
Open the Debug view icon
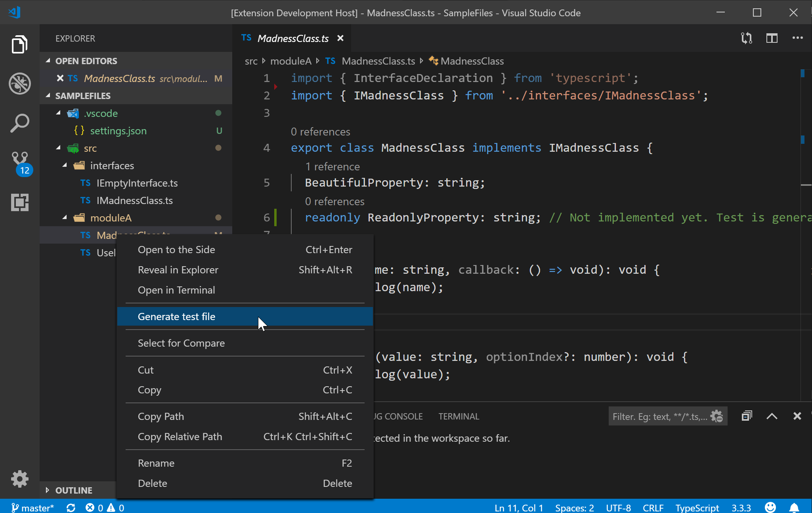click(19, 84)
